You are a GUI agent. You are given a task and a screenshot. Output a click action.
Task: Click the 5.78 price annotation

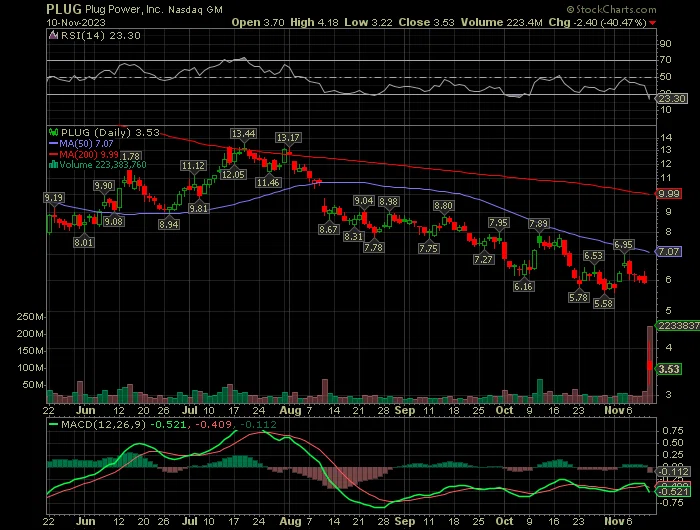579,297
